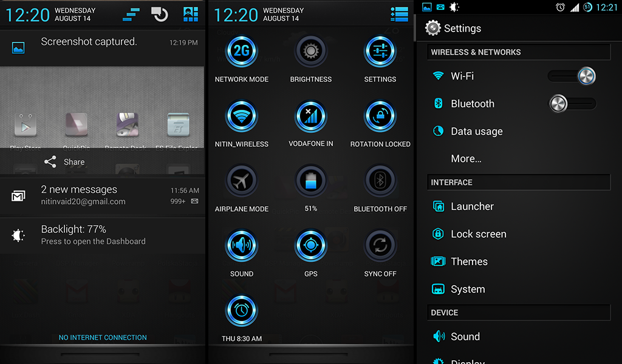
Task: Tap the 12:21 clock in Settings status bar
Action: click(x=607, y=7)
